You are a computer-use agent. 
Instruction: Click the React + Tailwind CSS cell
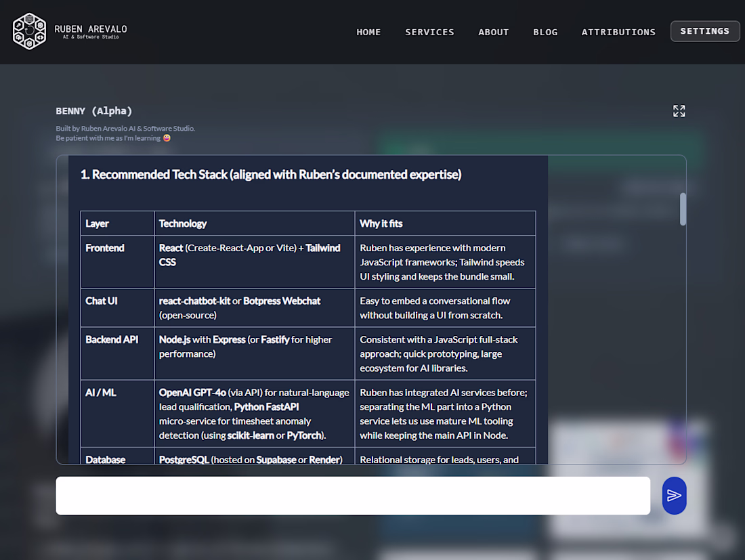point(254,261)
